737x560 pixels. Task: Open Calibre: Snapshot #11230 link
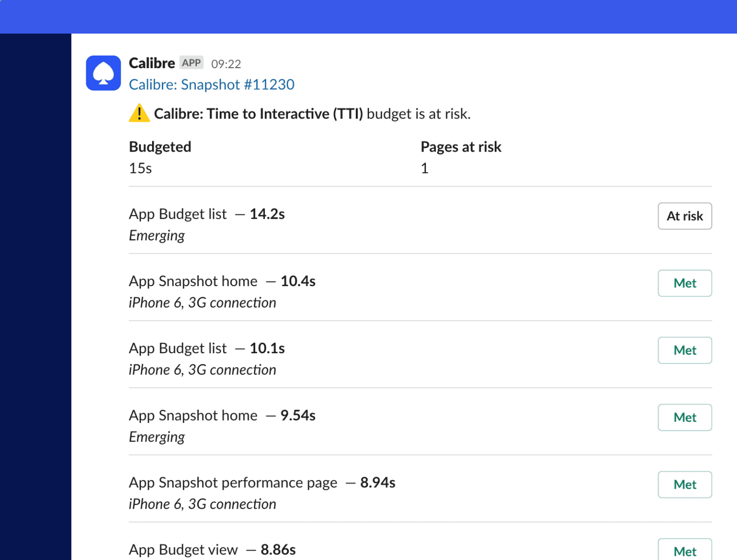point(211,84)
